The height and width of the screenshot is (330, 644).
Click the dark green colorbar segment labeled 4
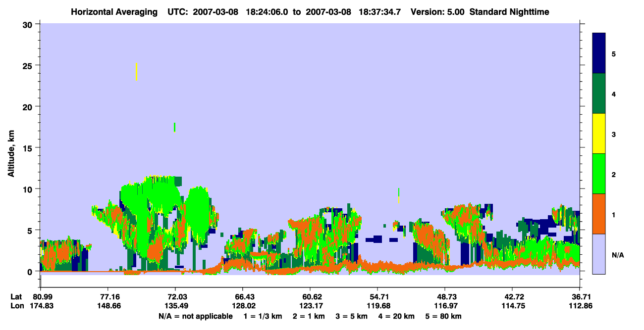click(x=599, y=94)
